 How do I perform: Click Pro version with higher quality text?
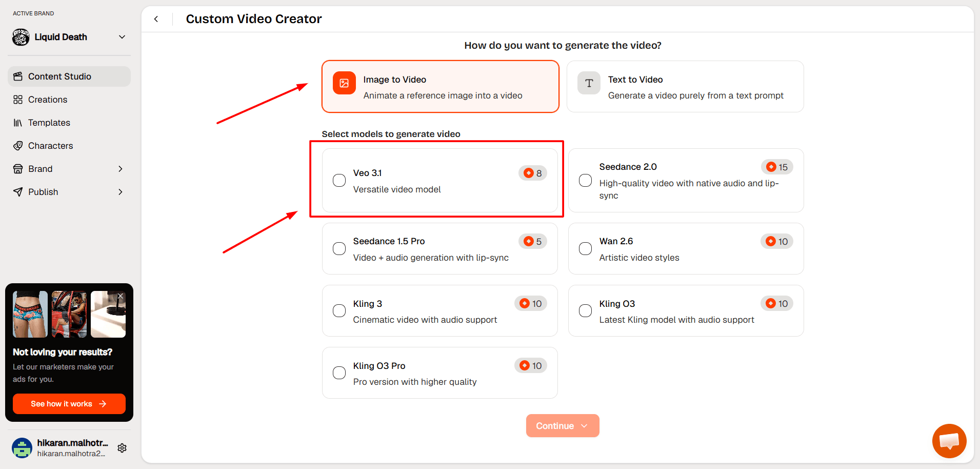pyautogui.click(x=415, y=382)
